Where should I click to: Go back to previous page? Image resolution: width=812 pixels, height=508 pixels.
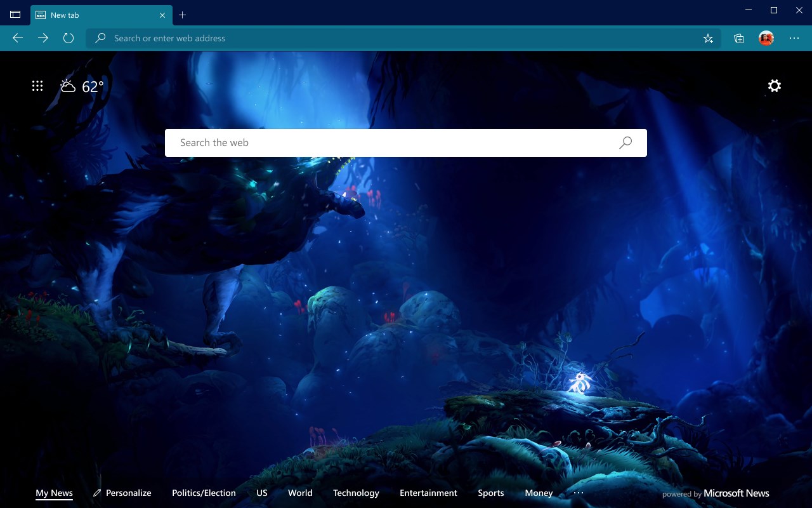[18, 38]
